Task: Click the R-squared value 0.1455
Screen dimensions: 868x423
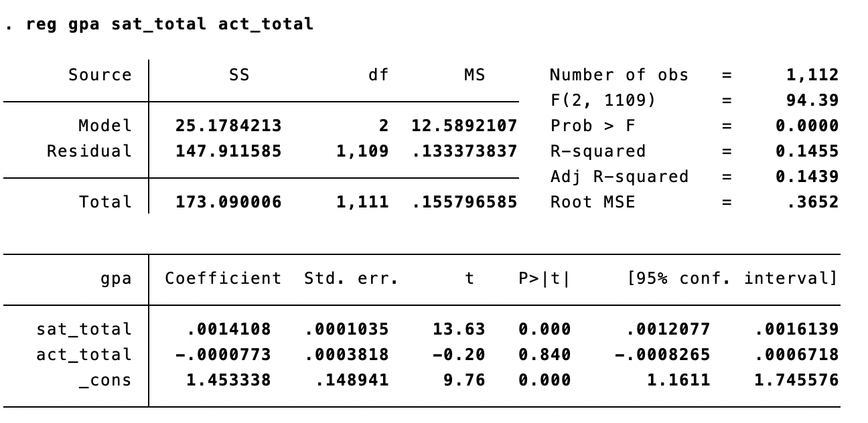Action: 806,151
